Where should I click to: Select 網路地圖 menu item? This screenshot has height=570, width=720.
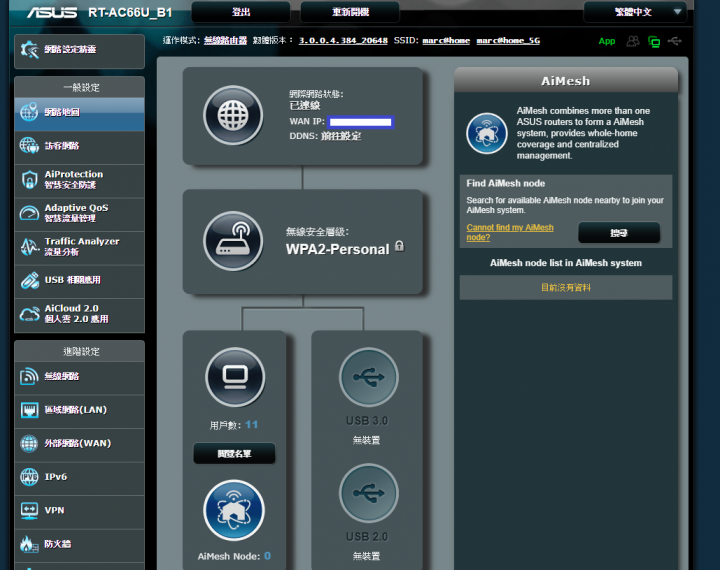click(79, 113)
